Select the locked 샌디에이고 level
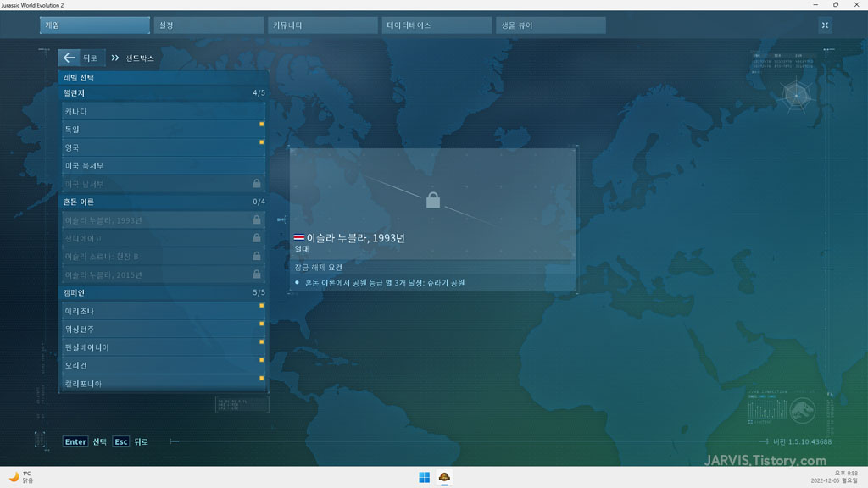Image resolution: width=868 pixels, height=488 pixels. (x=164, y=238)
